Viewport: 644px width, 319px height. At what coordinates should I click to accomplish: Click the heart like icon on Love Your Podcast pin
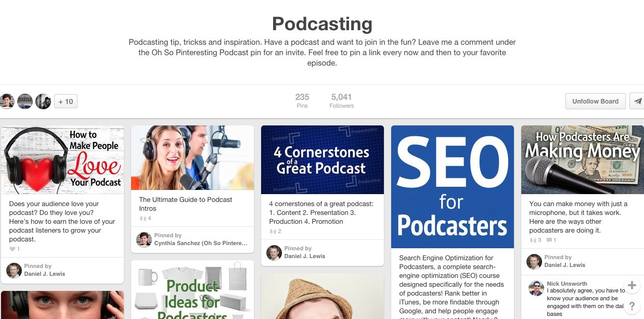[13, 249]
